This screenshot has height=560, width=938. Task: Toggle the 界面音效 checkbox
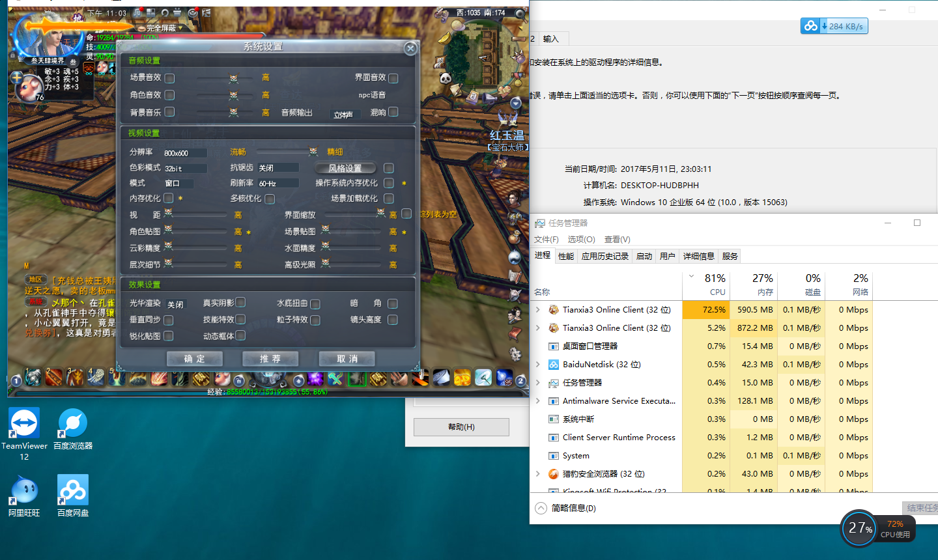point(393,78)
